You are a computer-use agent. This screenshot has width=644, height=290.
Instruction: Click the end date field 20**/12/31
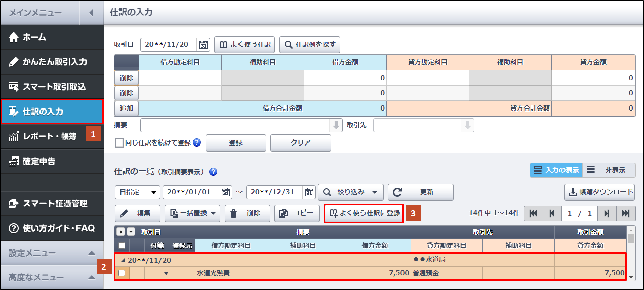(x=275, y=192)
